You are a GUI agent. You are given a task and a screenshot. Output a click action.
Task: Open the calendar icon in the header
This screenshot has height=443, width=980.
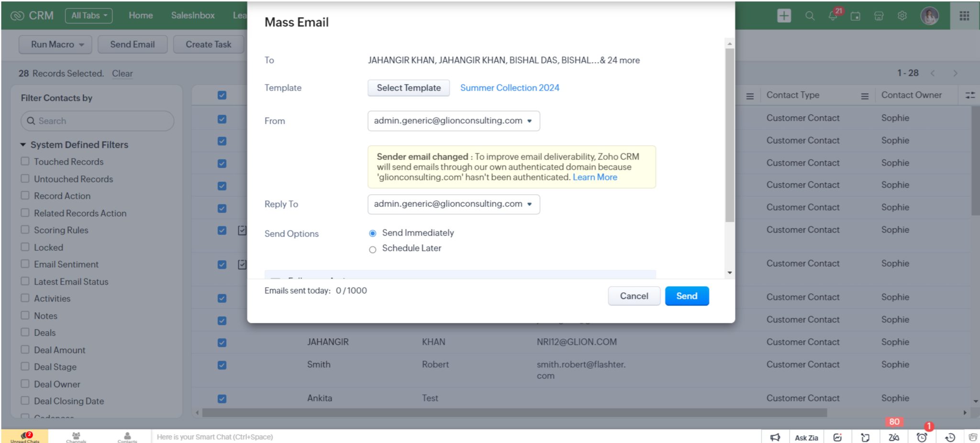[856, 16]
